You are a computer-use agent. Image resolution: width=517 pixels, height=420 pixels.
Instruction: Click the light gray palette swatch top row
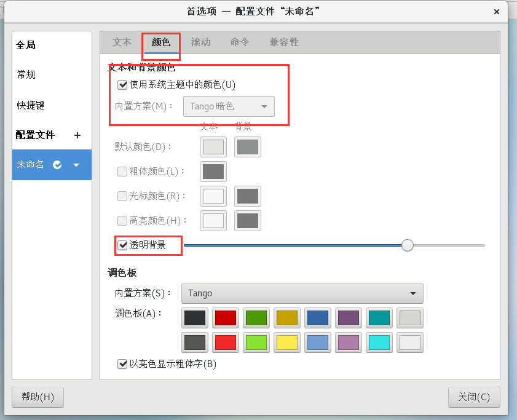click(x=410, y=318)
